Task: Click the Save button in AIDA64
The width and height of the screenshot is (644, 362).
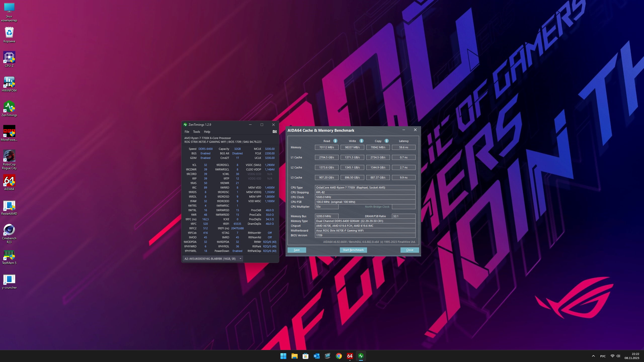Action: click(297, 250)
